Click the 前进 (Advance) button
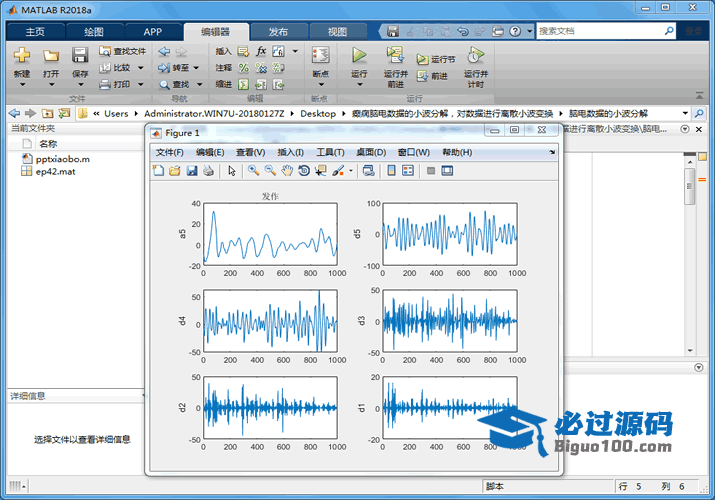The image size is (715, 500). pos(431,76)
